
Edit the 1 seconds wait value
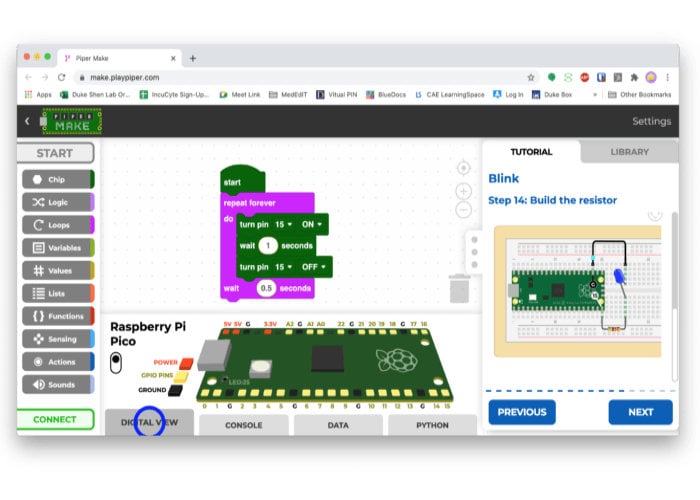click(268, 246)
